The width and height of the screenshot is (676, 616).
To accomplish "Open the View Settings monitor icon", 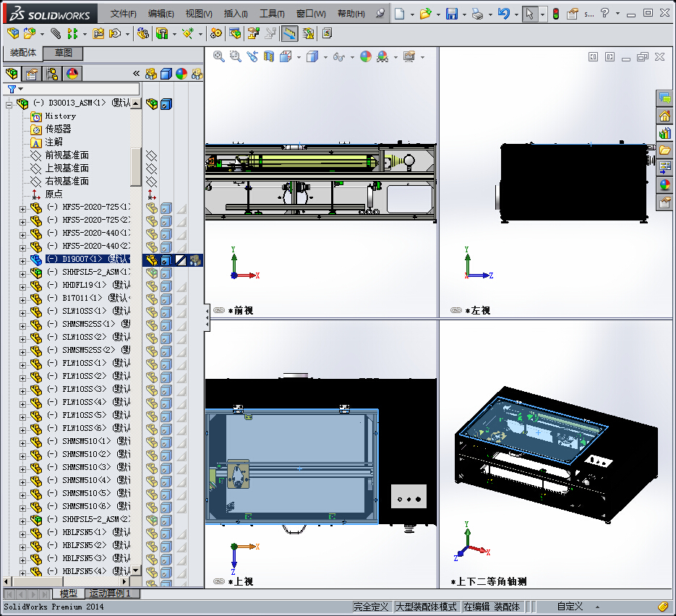I will 409,56.
